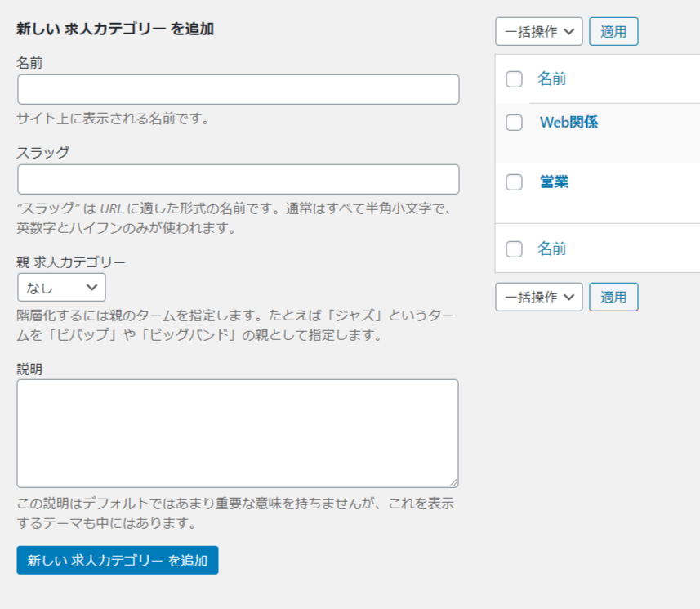The height and width of the screenshot is (609, 700).
Task: Click the top 適用 apply button
Action: (613, 31)
